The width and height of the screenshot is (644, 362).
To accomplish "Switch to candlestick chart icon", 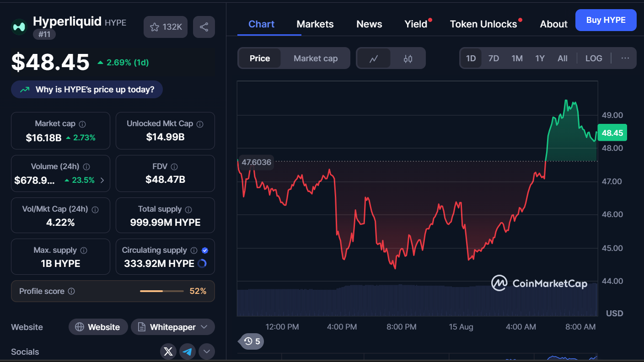I will click(x=408, y=59).
